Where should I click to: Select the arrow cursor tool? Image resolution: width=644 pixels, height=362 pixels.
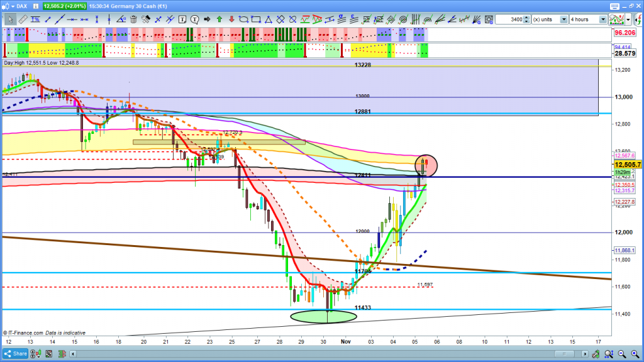(x=11, y=19)
